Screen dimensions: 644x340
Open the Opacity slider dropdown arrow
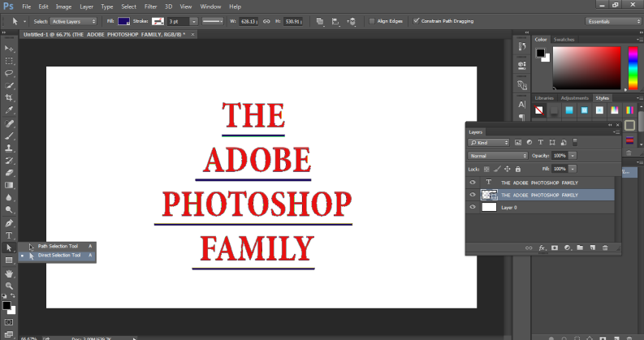[573, 156]
